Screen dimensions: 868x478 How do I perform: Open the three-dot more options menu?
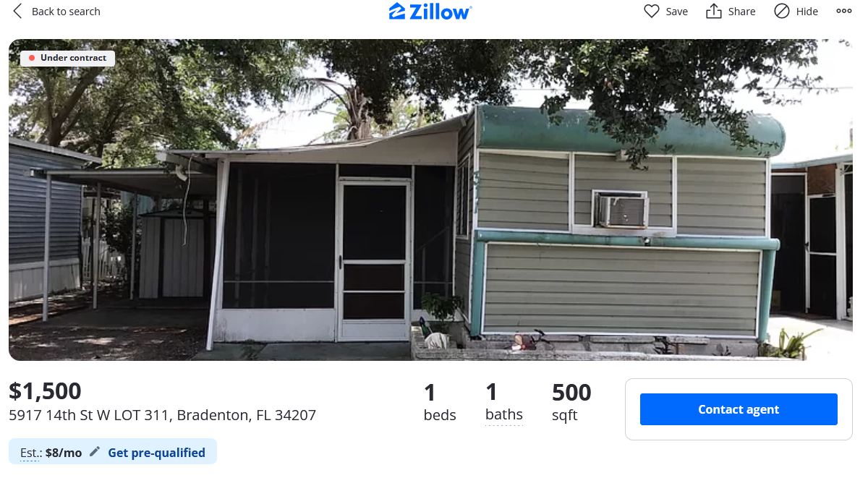tap(844, 12)
